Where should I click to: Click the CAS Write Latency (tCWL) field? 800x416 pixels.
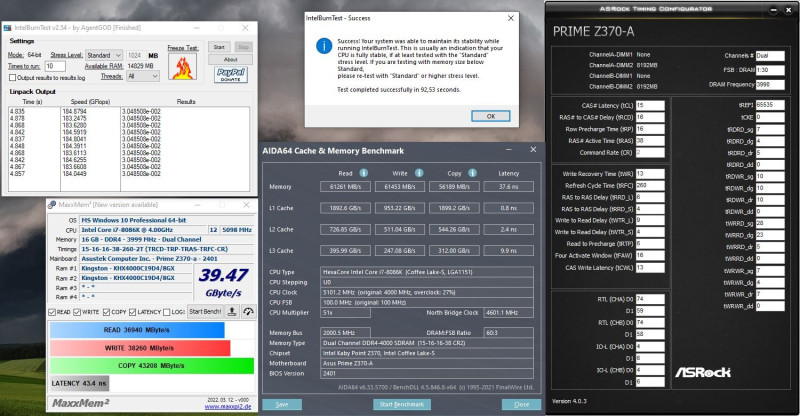(650, 267)
